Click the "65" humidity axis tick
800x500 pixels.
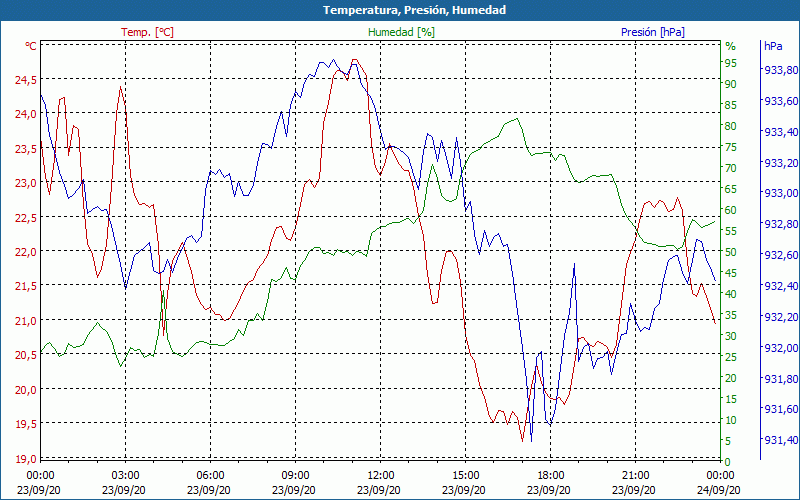click(x=731, y=189)
